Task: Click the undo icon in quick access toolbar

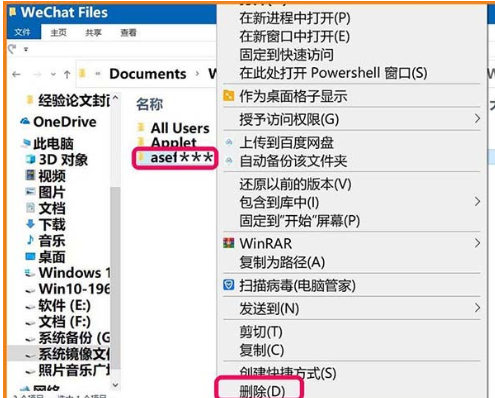Action: click(13, 49)
